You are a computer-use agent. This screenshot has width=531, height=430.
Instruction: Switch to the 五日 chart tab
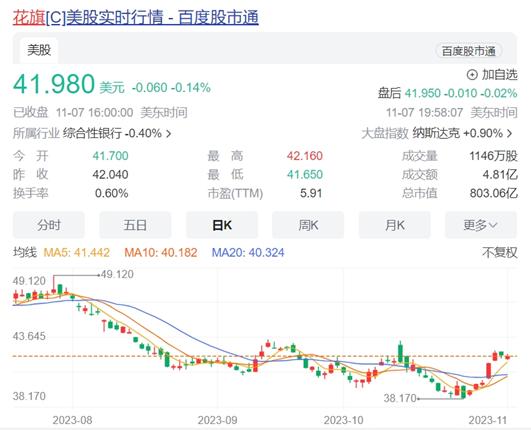click(x=135, y=225)
